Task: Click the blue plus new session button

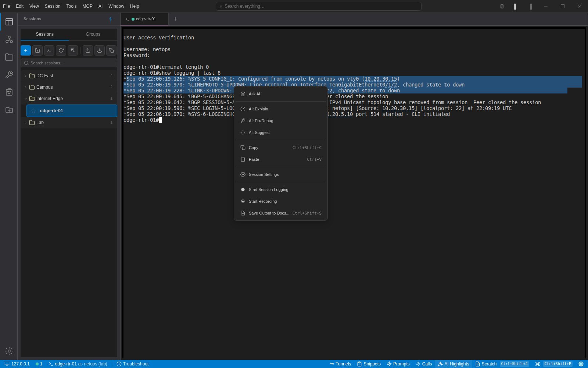Action: tap(26, 50)
